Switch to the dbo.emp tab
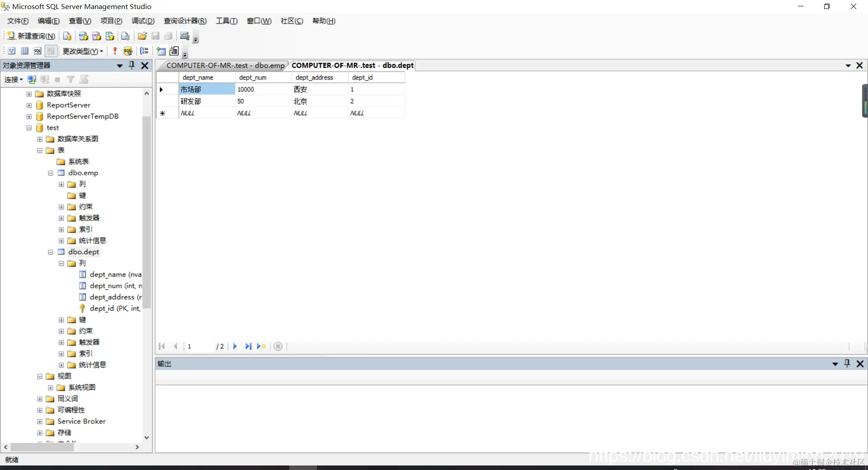868x470 pixels. [x=225, y=66]
